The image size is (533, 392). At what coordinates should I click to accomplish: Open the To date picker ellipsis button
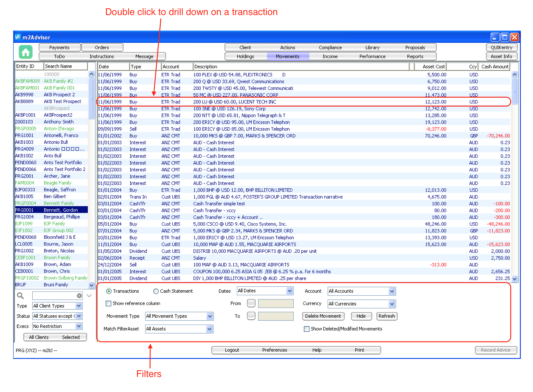pos(251,316)
